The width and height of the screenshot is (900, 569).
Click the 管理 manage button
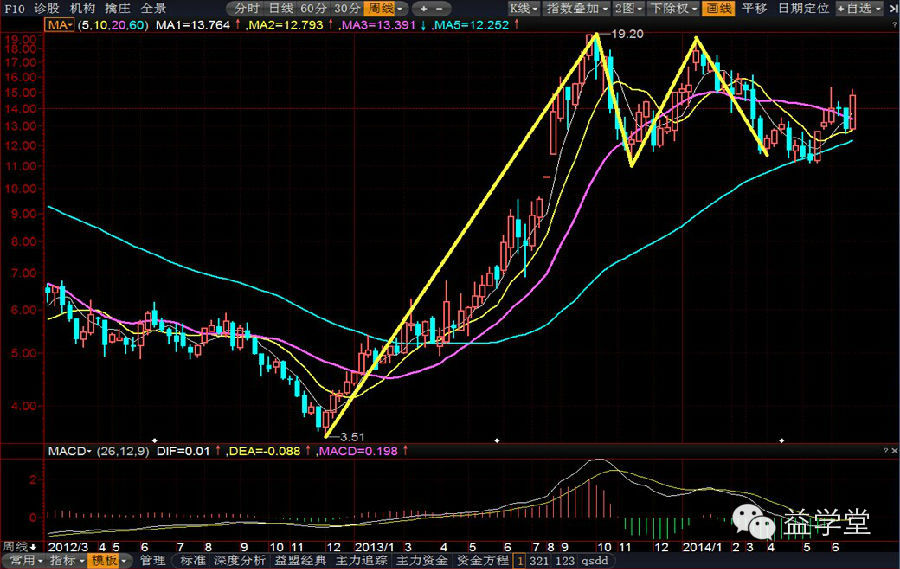[x=153, y=560]
